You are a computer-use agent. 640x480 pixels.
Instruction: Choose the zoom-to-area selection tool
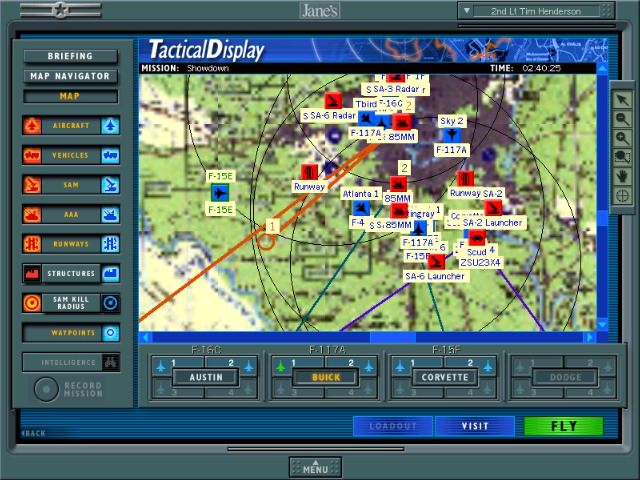[622, 157]
